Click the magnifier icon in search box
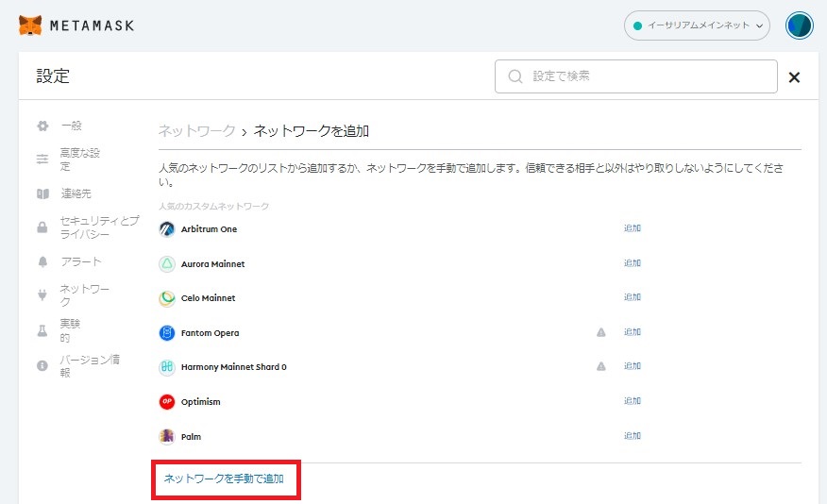The width and height of the screenshot is (827, 504). click(x=515, y=76)
